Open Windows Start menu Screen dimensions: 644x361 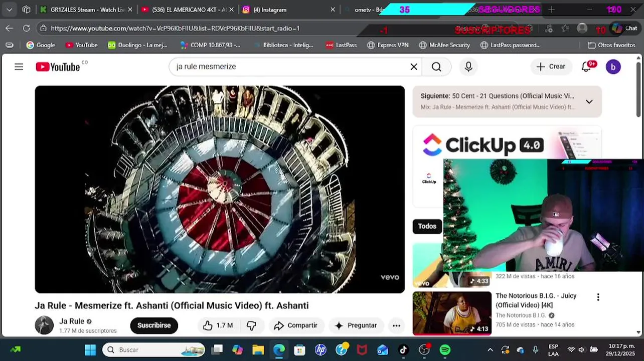(90, 349)
